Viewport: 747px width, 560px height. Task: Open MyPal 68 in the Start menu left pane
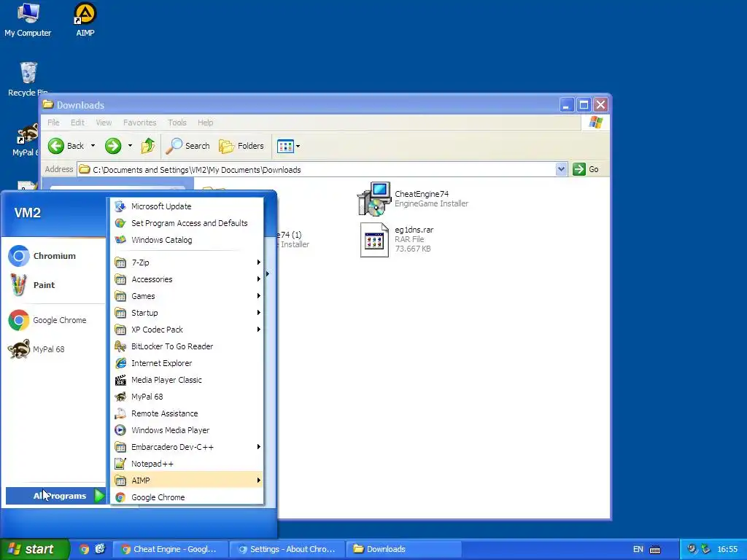coord(54,349)
